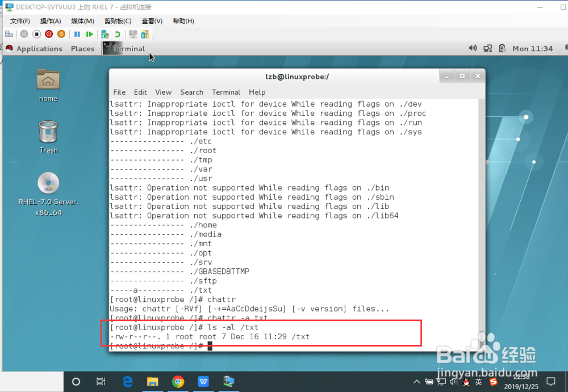Click the enhanced session monitor icon
Screen dimensions: 568x392
133,34
